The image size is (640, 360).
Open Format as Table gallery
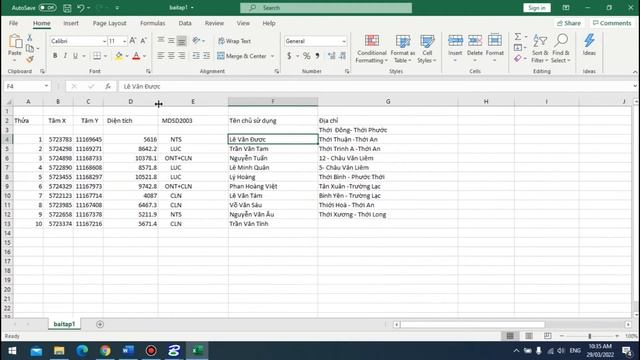pyautogui.click(x=402, y=49)
